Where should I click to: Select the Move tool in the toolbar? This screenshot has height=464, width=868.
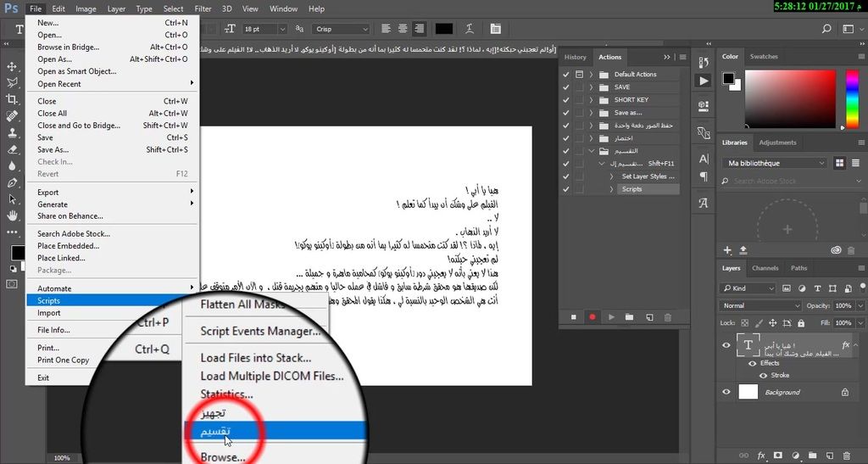12,66
